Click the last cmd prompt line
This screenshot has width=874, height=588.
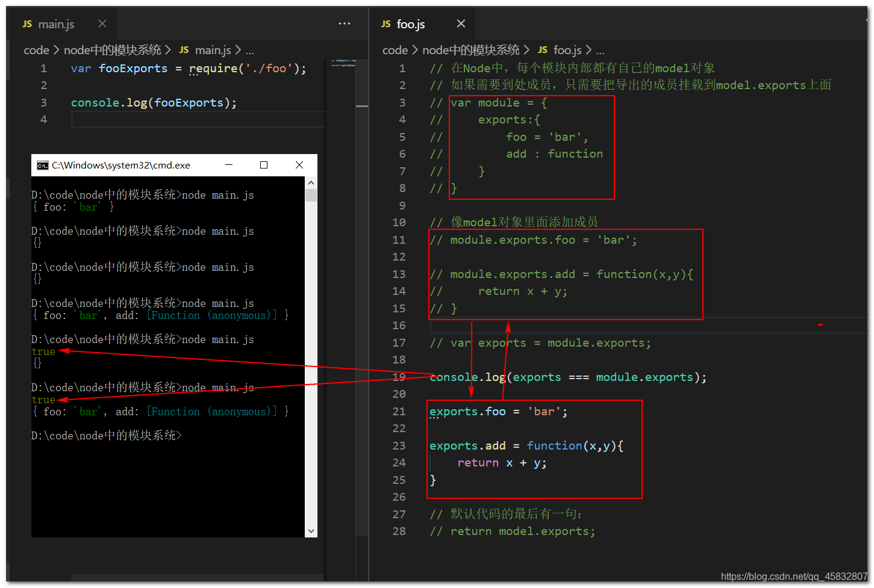tap(107, 435)
